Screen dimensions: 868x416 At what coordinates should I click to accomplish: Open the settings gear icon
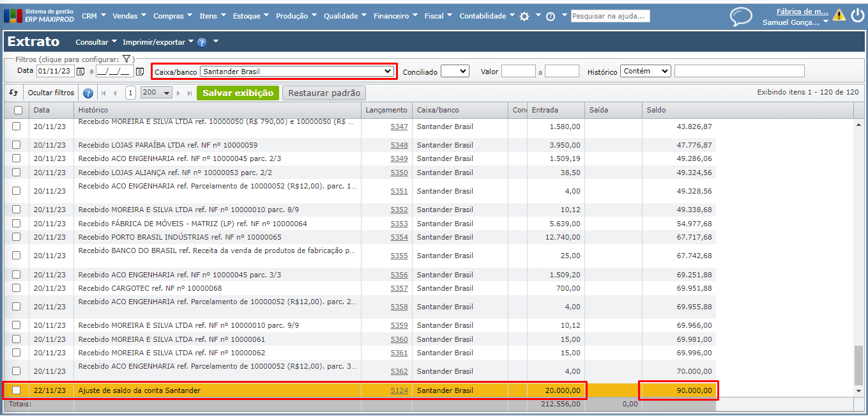524,17
